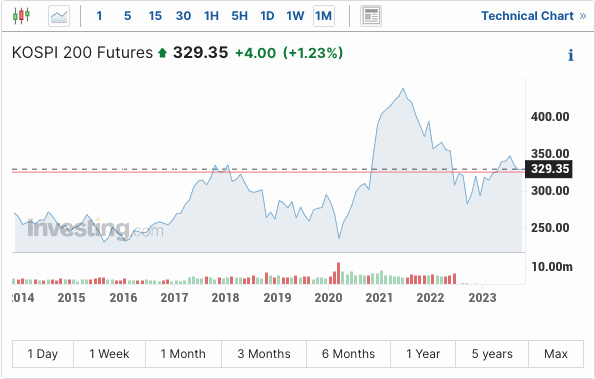Click the 2022 axis label
The height and width of the screenshot is (379, 595).
430,298
